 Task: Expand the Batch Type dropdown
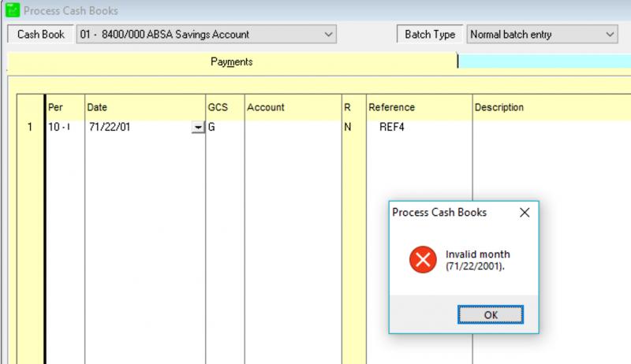click(x=609, y=35)
